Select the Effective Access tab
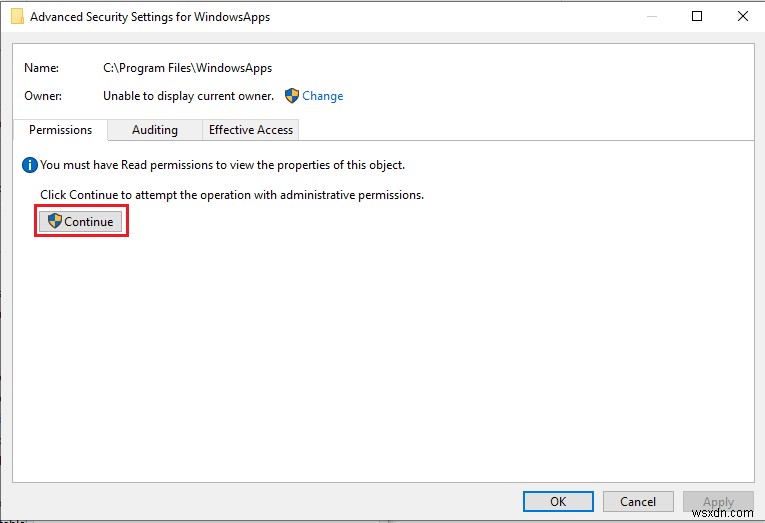This screenshot has height=523, width=765. click(x=251, y=130)
